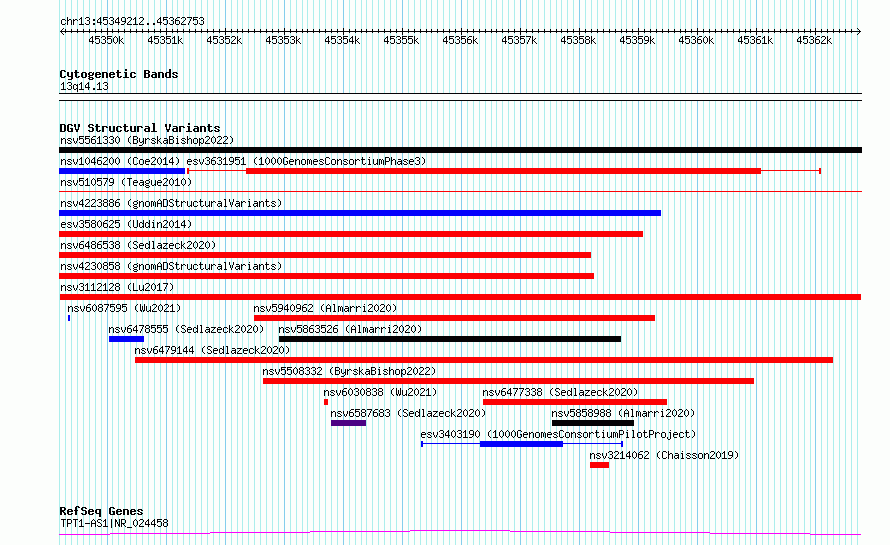Select the nsv4223886 blue gnomAD bar
Viewport: 890px width, 545px height.
tap(360, 213)
